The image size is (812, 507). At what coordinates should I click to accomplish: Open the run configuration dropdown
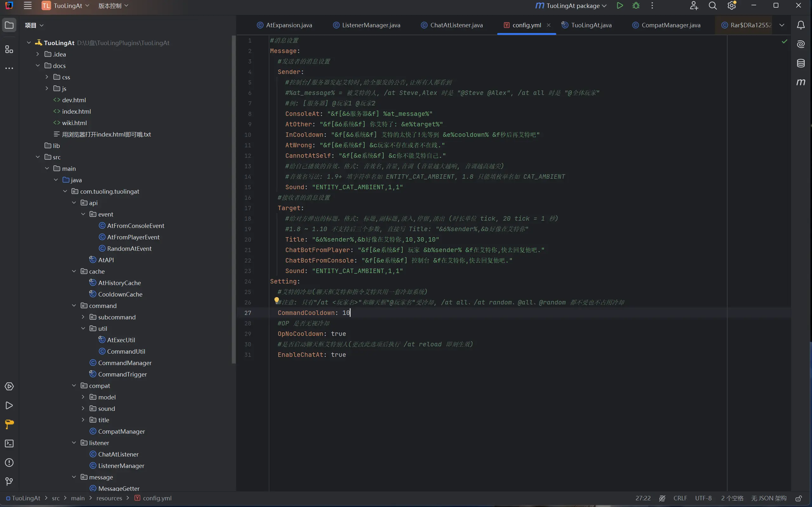point(571,6)
